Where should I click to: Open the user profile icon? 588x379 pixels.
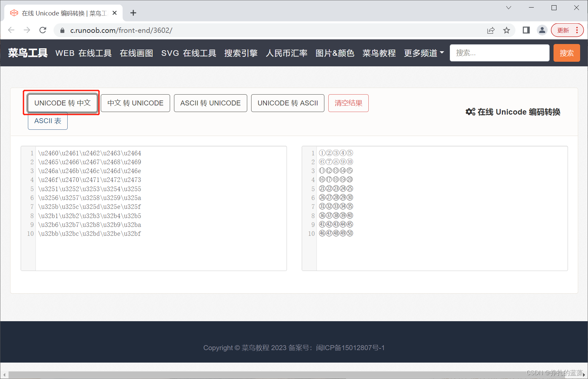(542, 30)
